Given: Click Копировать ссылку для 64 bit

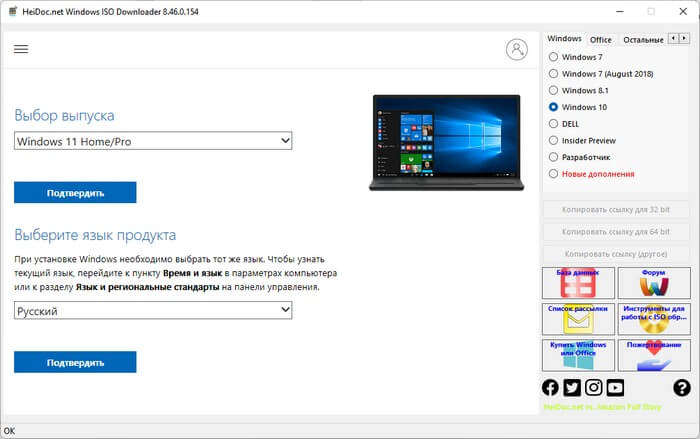Looking at the screenshot, I should [616, 232].
